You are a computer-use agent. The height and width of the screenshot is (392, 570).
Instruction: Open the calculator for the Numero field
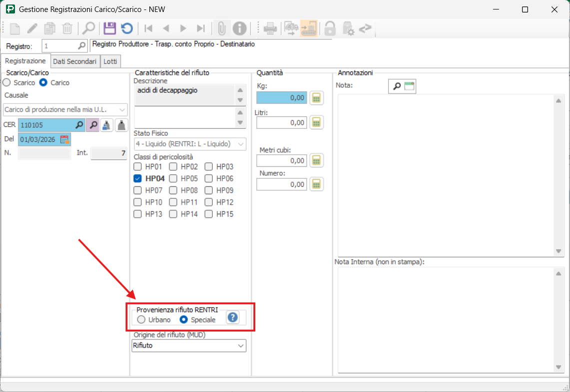316,184
